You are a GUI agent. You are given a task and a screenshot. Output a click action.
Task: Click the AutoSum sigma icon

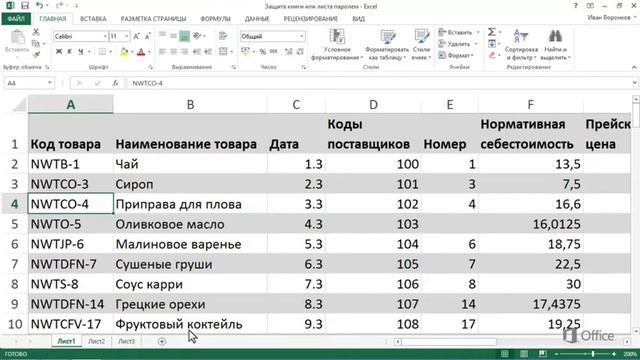[x=492, y=32]
